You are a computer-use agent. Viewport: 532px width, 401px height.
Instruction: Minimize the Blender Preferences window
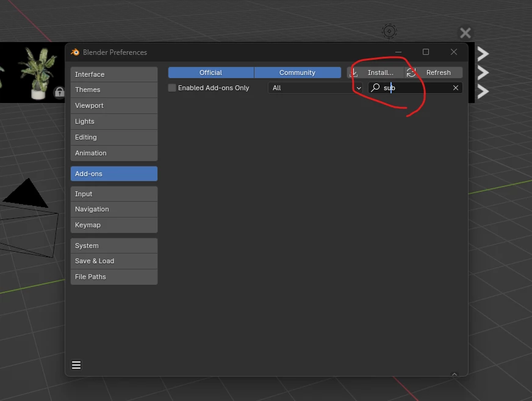[x=398, y=52]
